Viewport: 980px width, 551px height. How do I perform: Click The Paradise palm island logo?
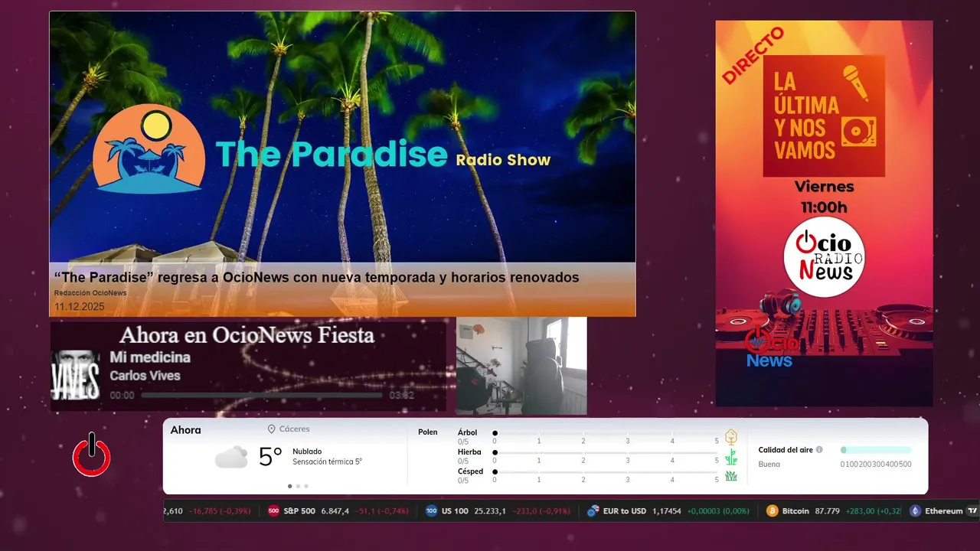coord(149,148)
